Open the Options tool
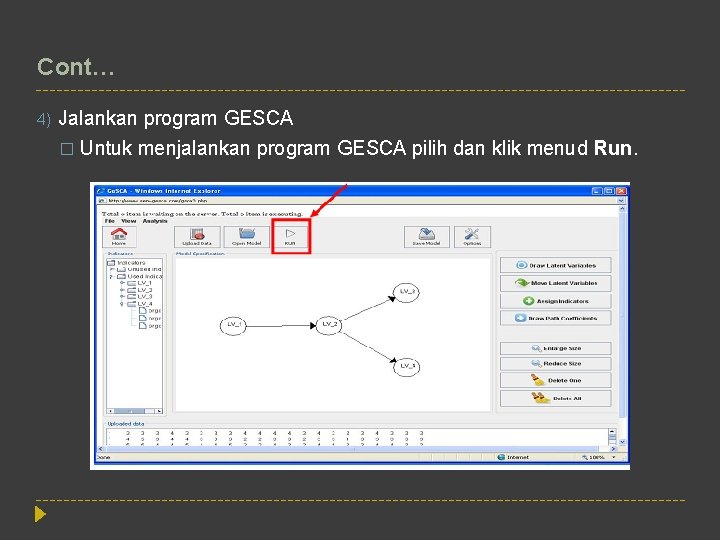 pos(472,236)
